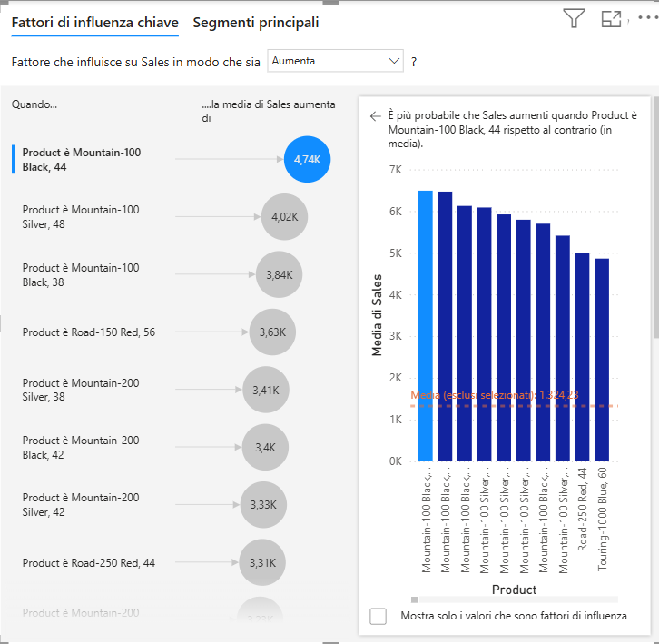This screenshot has height=644, width=659.
Task: Switch to Segmenti principali tab
Action: [x=256, y=22]
